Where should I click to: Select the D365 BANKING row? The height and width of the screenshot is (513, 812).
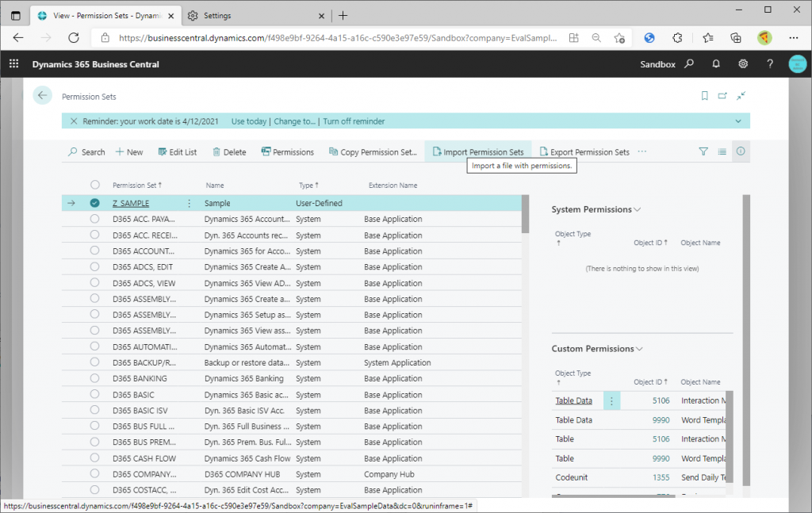(x=94, y=378)
